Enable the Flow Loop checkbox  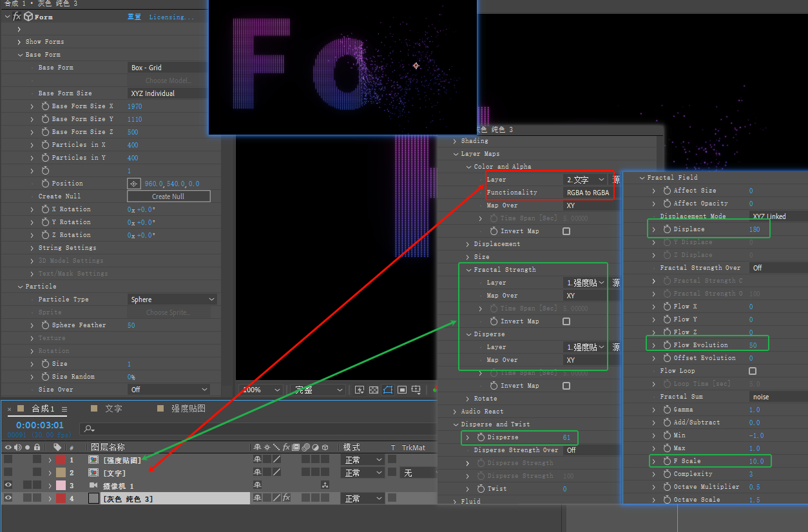coord(753,371)
